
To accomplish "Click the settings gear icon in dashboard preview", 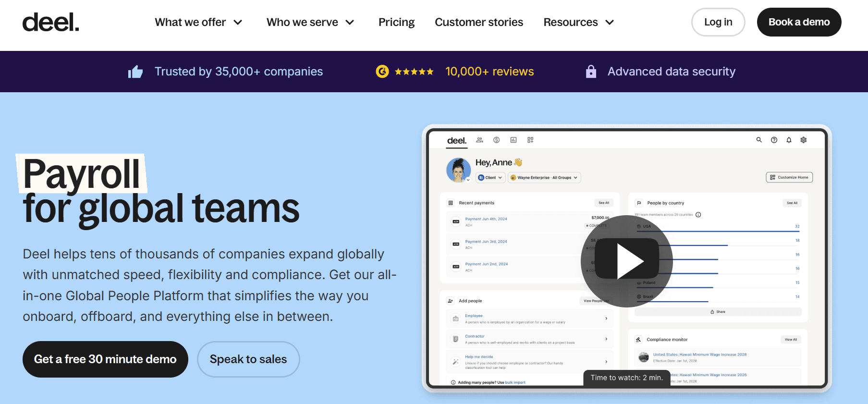I will click(x=804, y=140).
